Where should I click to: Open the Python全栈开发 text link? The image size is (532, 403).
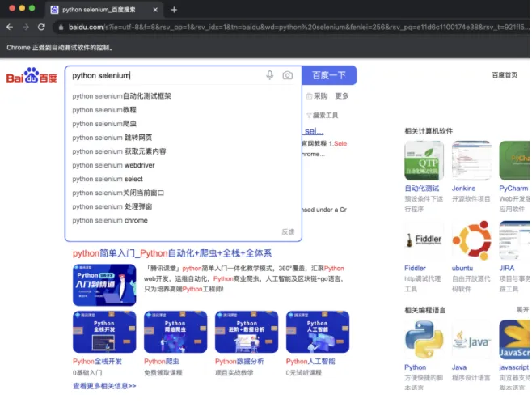97,362
